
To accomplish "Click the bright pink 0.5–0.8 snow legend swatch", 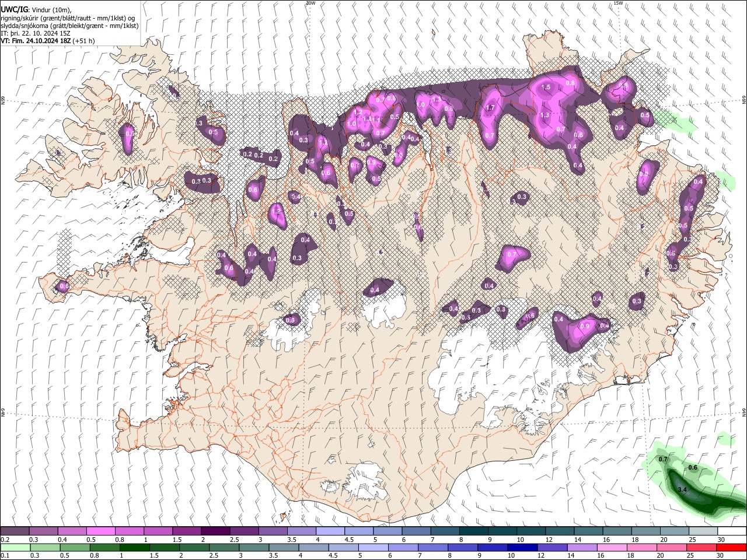I will pyautogui.click(x=100, y=531).
